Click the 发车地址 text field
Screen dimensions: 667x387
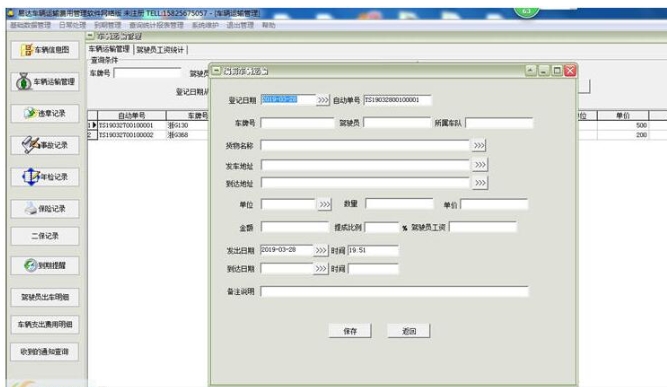[x=365, y=165]
